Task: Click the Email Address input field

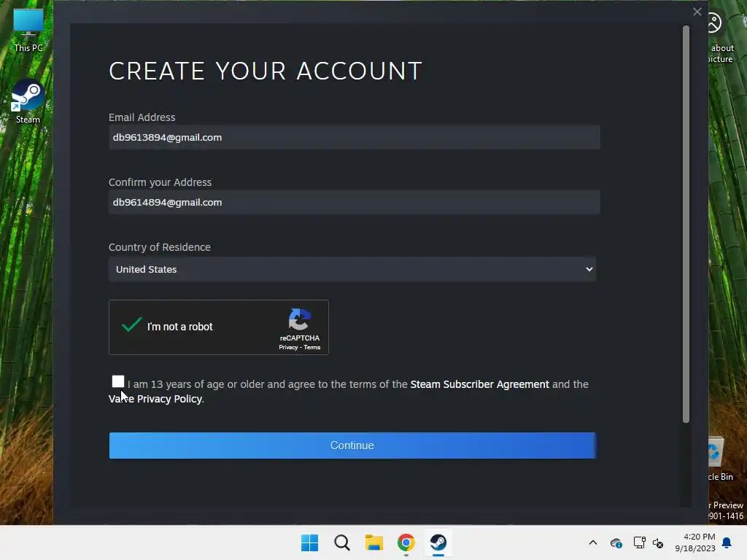Action: [x=355, y=138]
